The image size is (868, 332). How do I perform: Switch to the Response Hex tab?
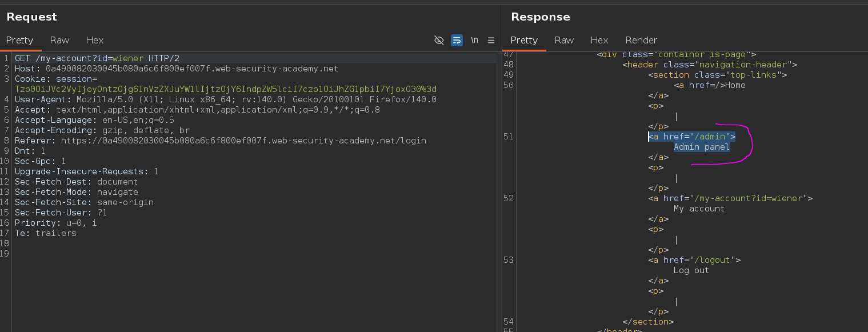(599, 40)
